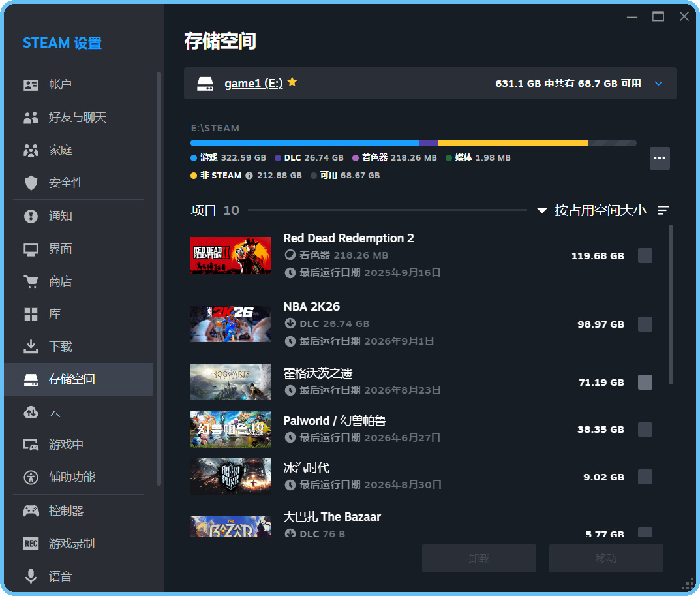Click the controller gamepad icon
Screen dimensions: 700x596
pyautogui.click(x=31, y=510)
